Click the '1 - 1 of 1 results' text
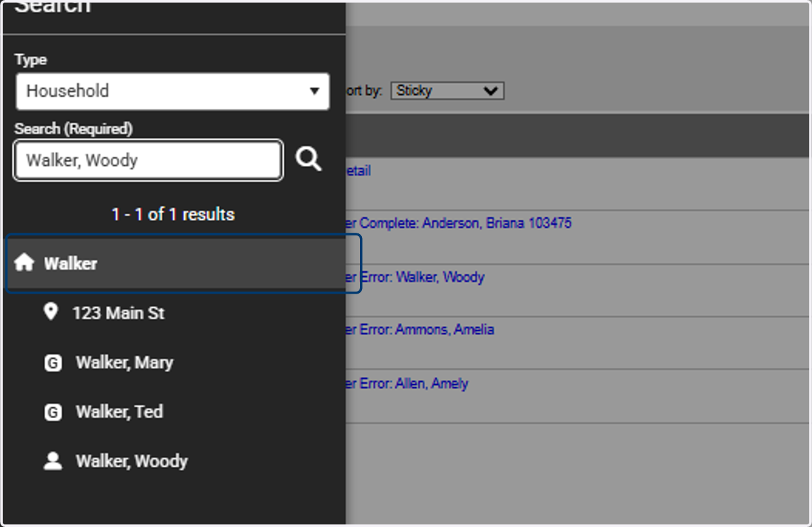The height and width of the screenshot is (527, 812). click(173, 214)
